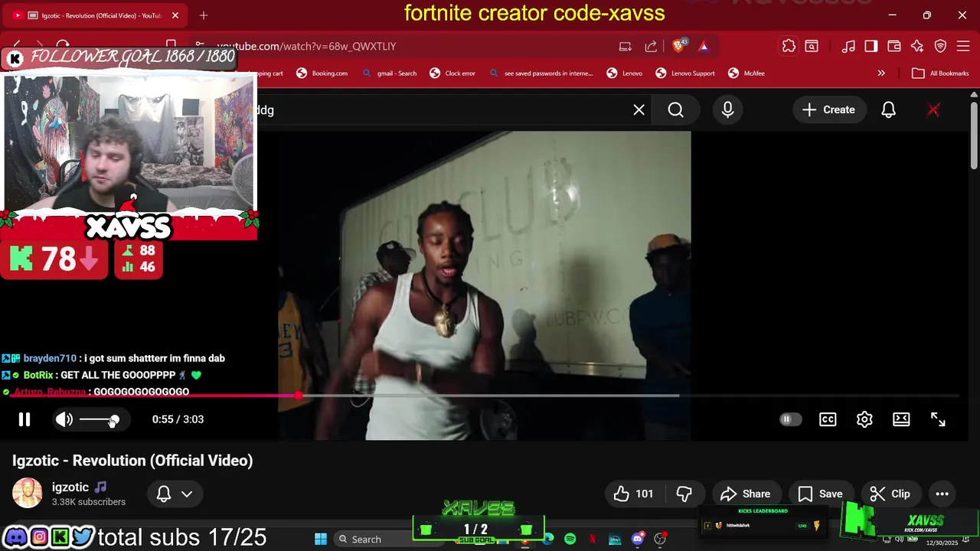980x551 pixels.
Task: Open the igzotic channel name link
Action: [x=70, y=487]
